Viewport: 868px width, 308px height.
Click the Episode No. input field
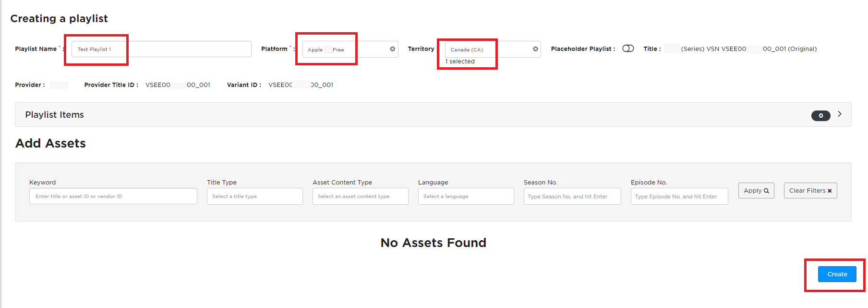point(679,196)
